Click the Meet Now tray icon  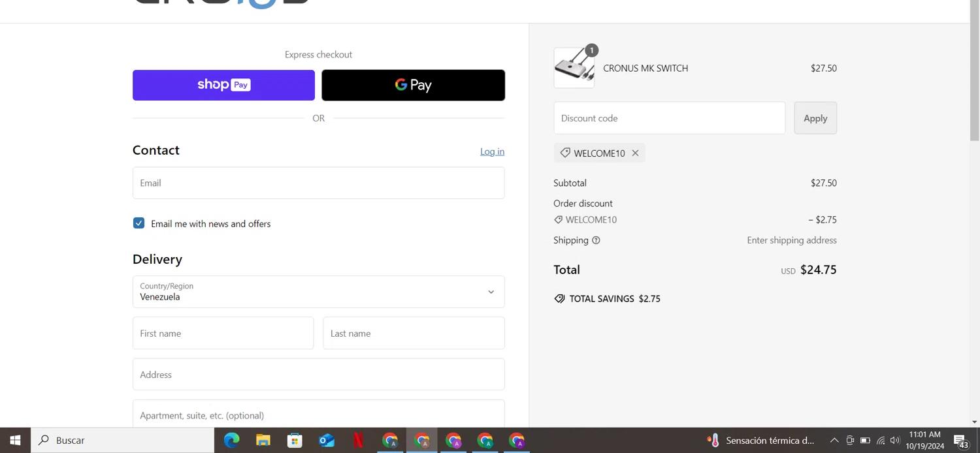[x=850, y=440]
